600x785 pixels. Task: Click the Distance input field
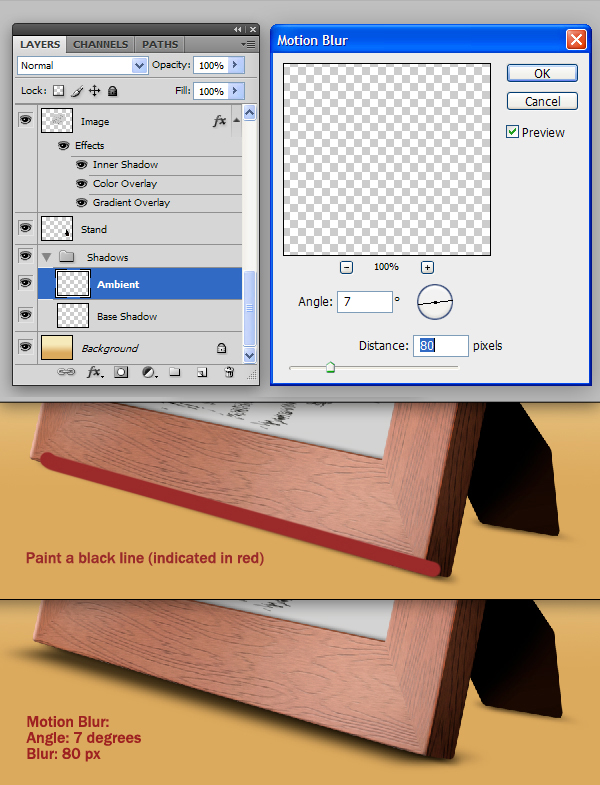(441, 346)
